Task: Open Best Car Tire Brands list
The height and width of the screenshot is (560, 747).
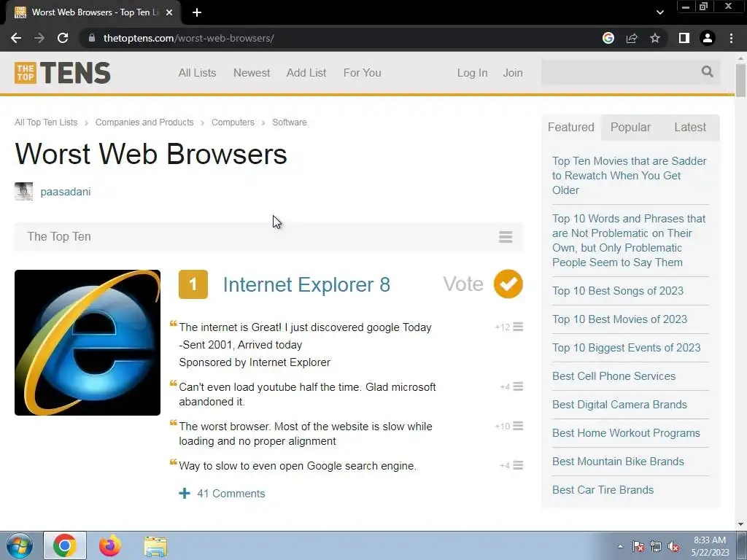Action: (x=603, y=490)
